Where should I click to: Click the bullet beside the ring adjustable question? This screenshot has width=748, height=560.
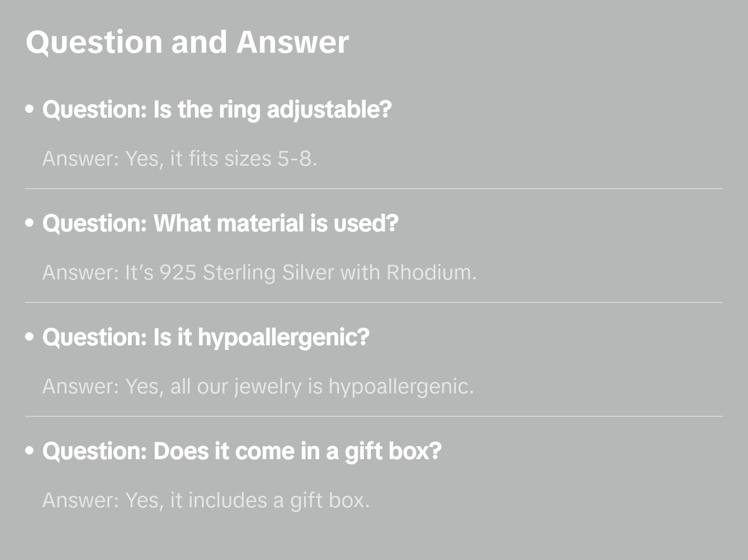(x=30, y=110)
